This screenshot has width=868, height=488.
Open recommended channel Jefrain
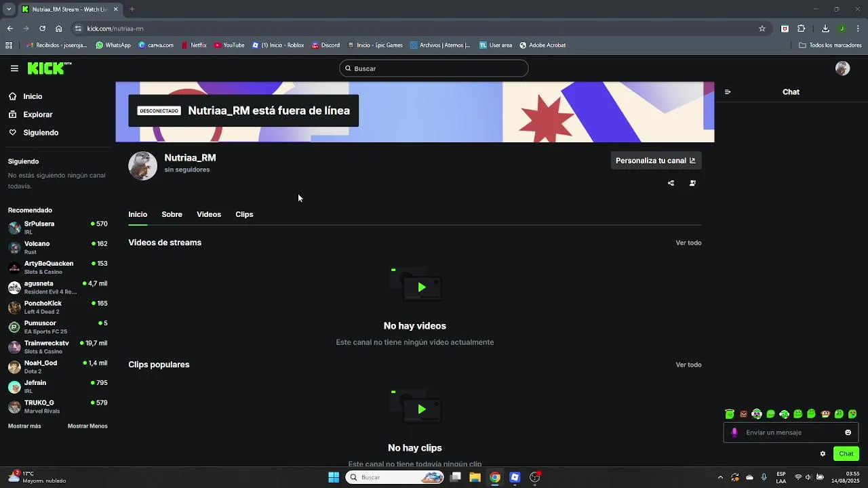[x=58, y=386]
